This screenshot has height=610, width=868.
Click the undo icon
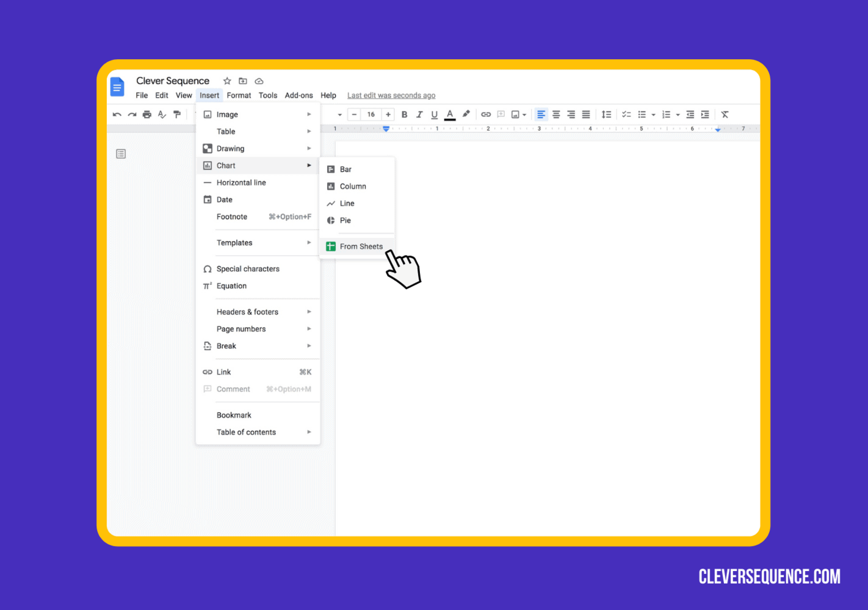[117, 114]
